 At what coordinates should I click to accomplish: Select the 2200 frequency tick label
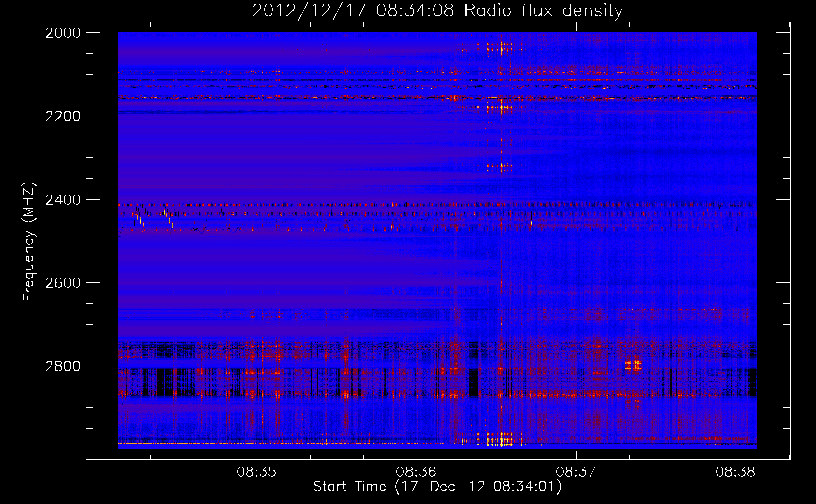pyautogui.click(x=63, y=116)
